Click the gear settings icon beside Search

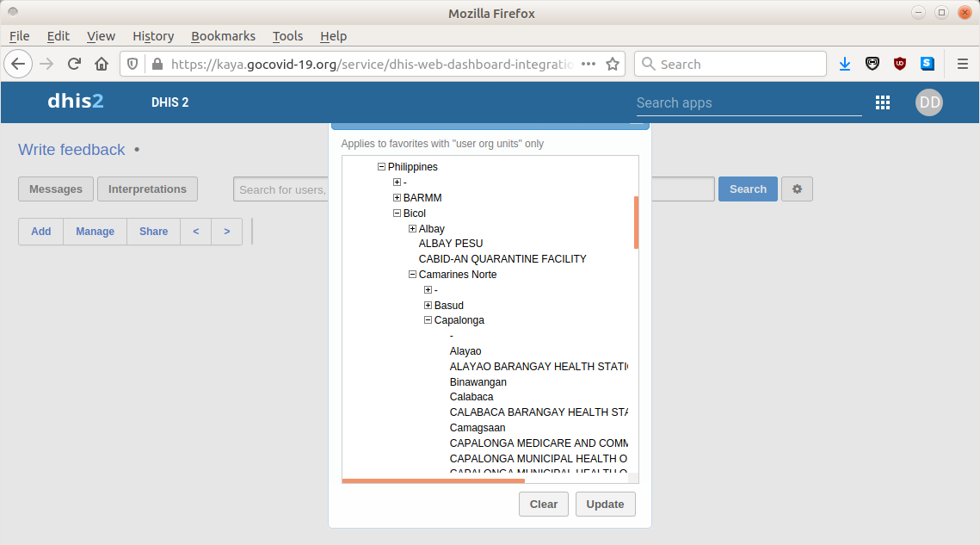(797, 189)
